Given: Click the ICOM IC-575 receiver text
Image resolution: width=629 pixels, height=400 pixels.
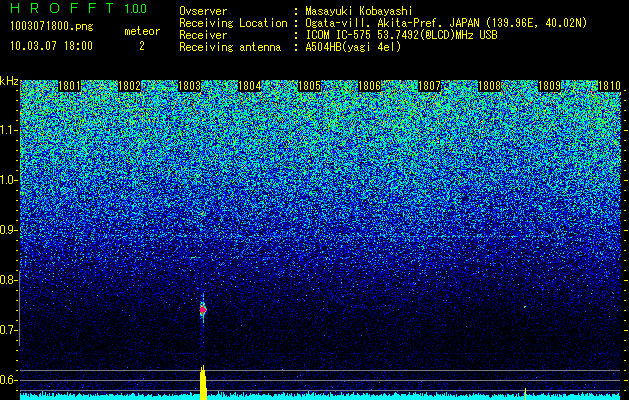Looking at the screenshot, I should [401, 35].
